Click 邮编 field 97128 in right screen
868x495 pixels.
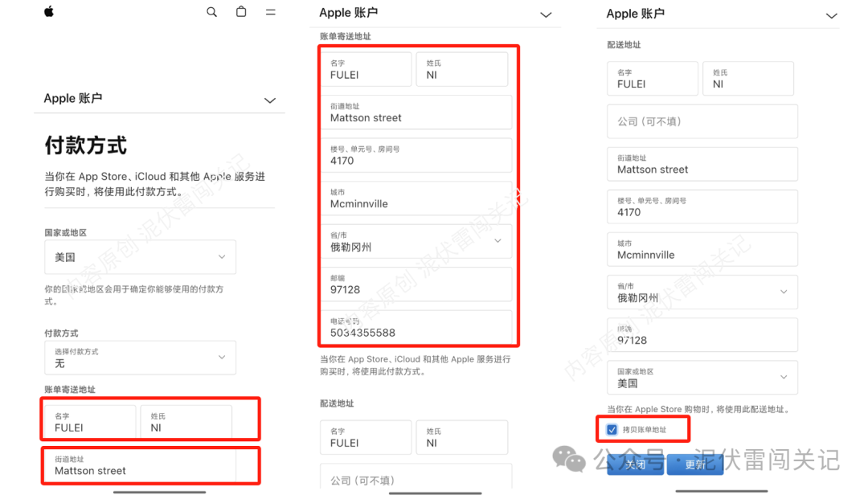point(702,335)
